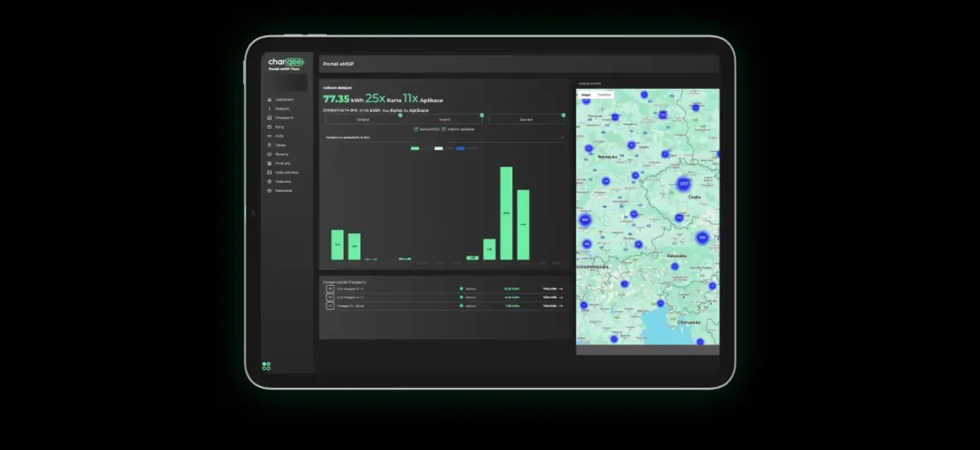The image size is (980, 450).
Task: Open the Chargee ID menu item
Action: [284, 118]
